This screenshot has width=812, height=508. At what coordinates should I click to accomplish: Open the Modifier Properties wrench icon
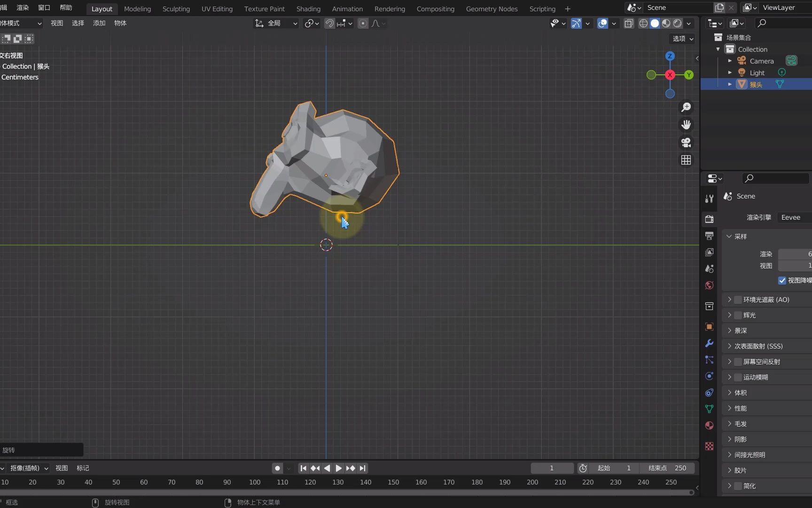pos(709,343)
